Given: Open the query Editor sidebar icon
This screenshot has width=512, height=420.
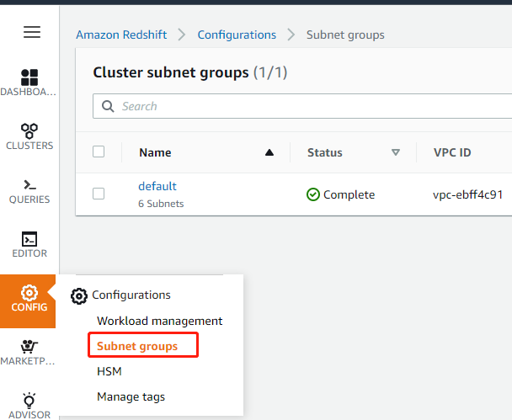Looking at the screenshot, I should (29, 245).
